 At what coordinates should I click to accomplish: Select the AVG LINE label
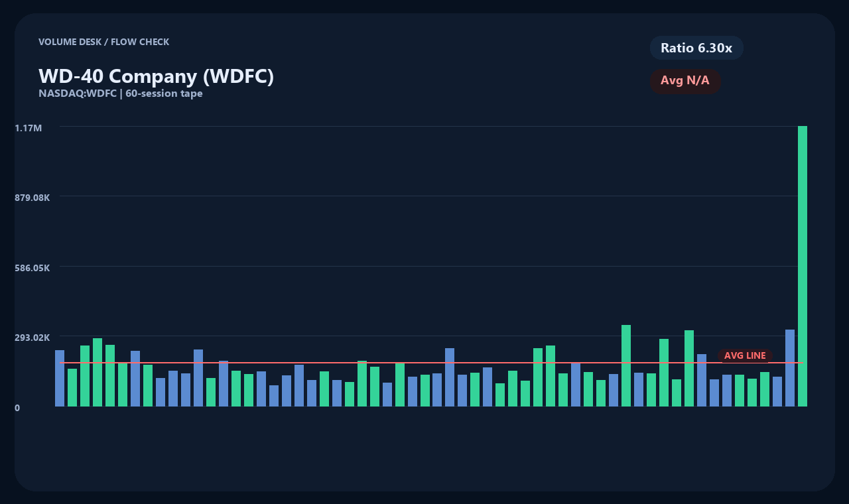click(745, 356)
